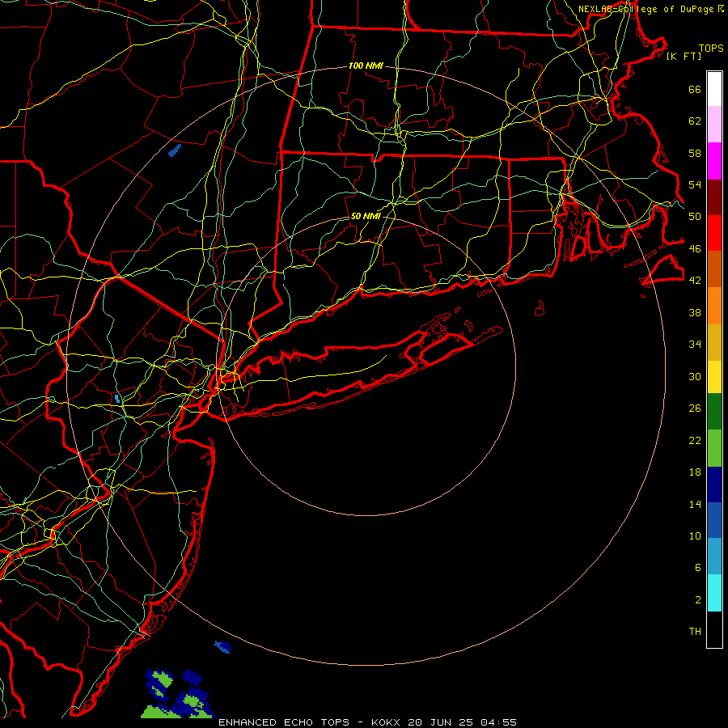The width and height of the screenshot is (728, 728).
Task: Click the 'NEXLAB-College of DuPage' credit text
Action: pyautogui.click(x=645, y=9)
